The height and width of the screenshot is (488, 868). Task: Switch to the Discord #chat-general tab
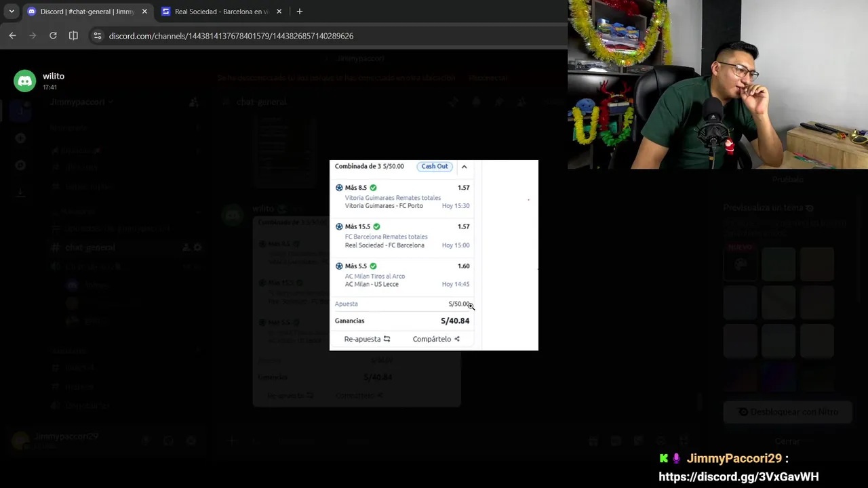[87, 12]
